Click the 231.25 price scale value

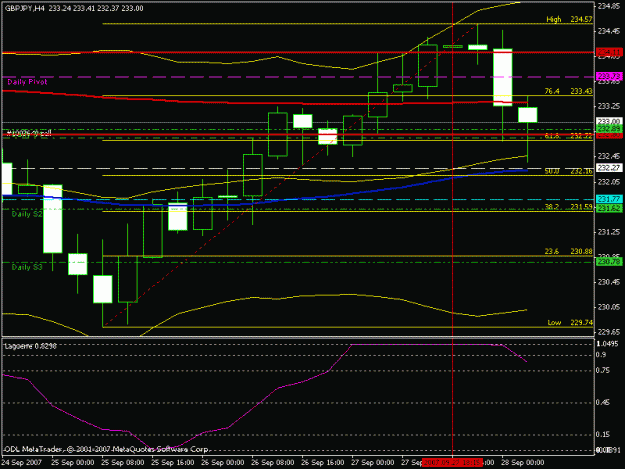[x=609, y=232]
